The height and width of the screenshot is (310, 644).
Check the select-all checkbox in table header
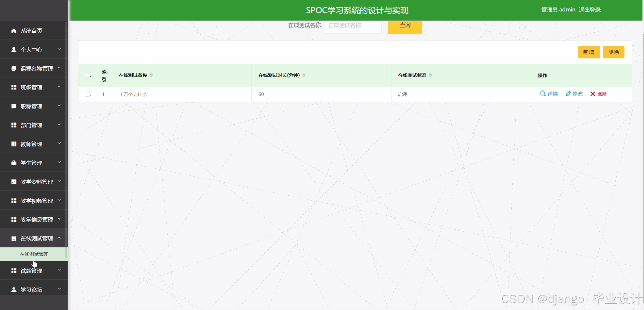point(87,75)
